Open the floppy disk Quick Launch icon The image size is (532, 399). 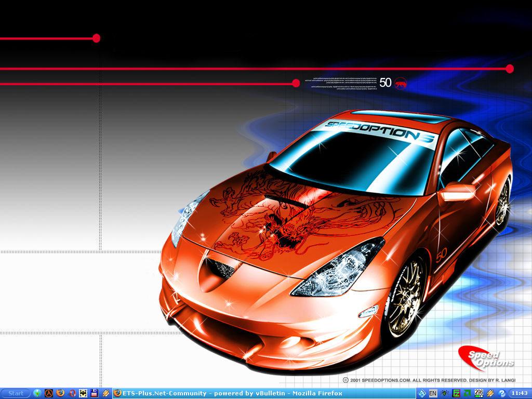[95, 393]
